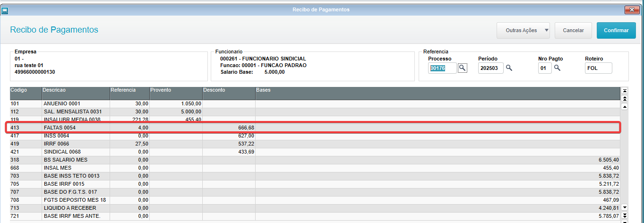Select row BASE IRRF 0015
This screenshot has height=223, width=644.
315,184
